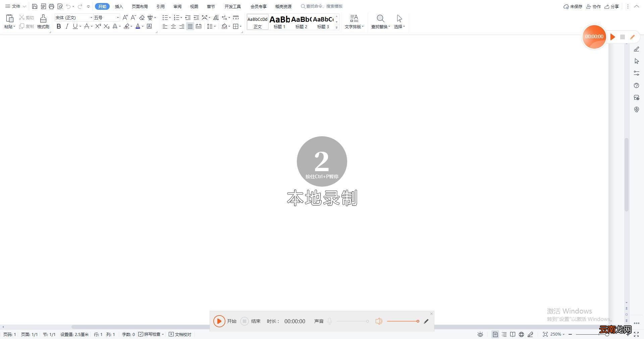Click the Undo arrow icon
The width and height of the screenshot is (644, 339).
coord(68,6)
